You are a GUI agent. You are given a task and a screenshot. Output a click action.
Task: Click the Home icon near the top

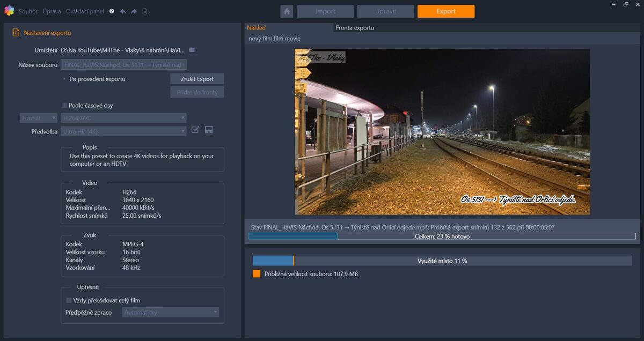click(287, 11)
